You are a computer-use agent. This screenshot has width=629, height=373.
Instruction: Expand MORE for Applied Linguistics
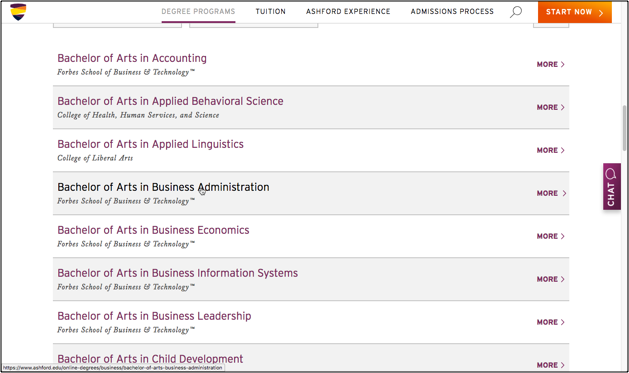[x=550, y=150]
